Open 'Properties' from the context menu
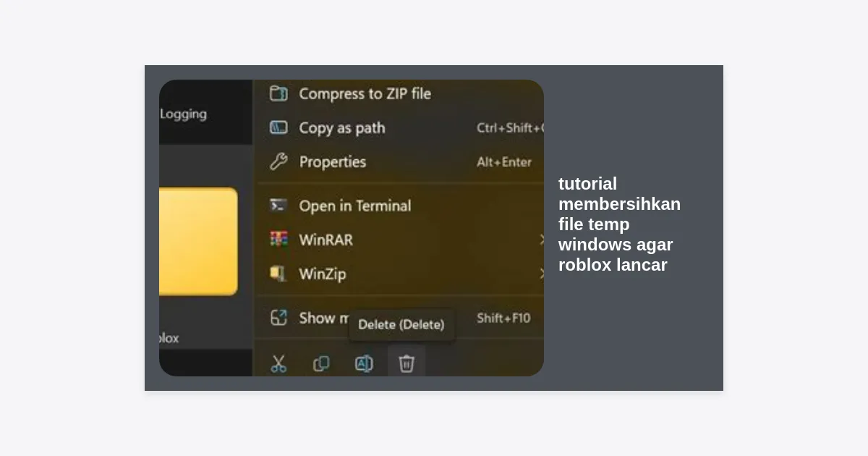This screenshot has width=868, height=456. [333, 162]
